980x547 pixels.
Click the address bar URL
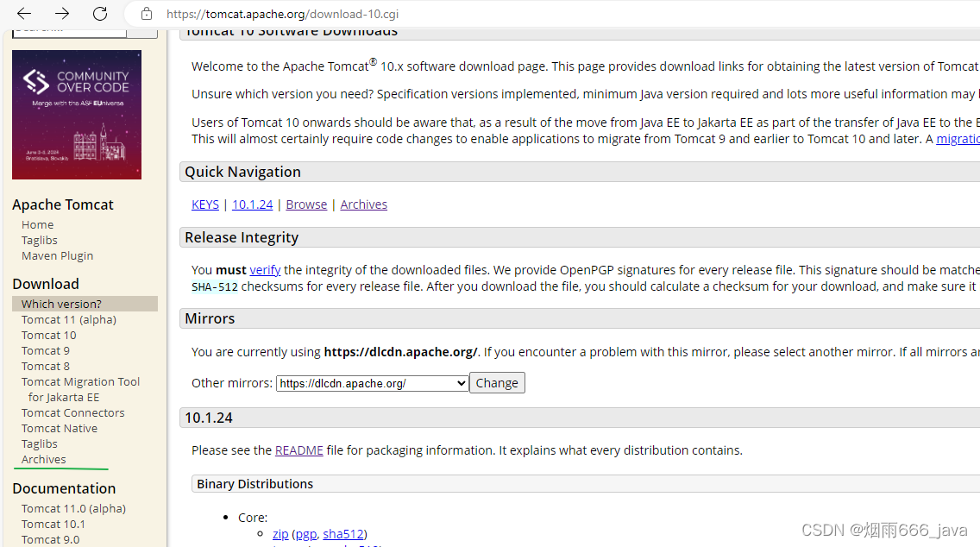282,14
